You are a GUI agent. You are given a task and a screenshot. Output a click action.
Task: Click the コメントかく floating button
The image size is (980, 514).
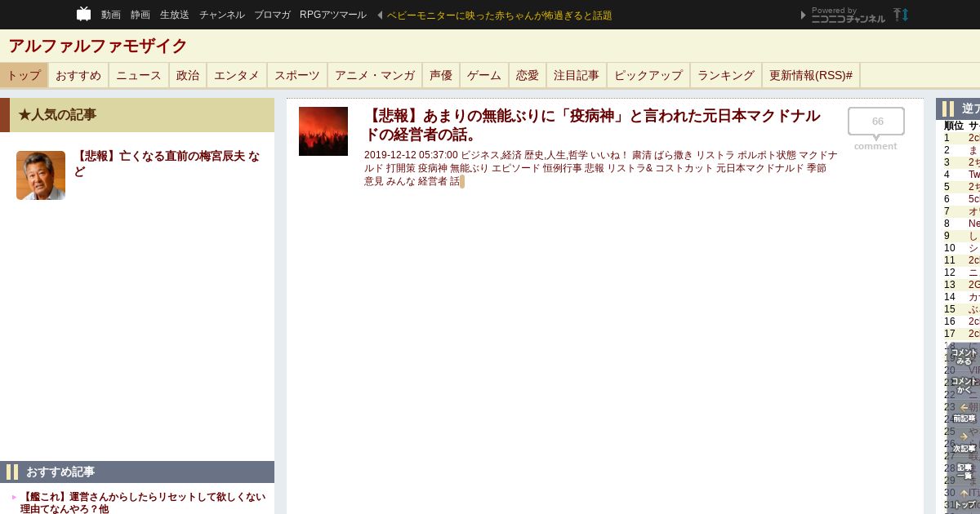(x=964, y=386)
